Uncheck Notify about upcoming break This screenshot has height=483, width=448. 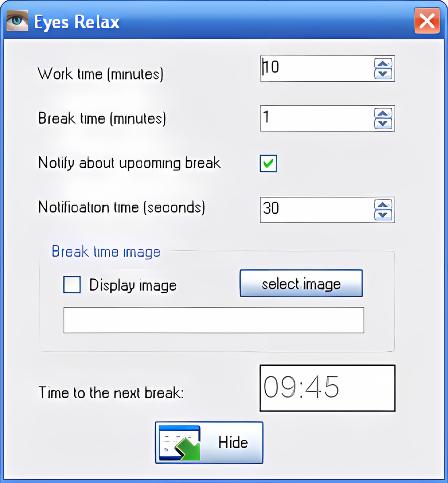[268, 163]
